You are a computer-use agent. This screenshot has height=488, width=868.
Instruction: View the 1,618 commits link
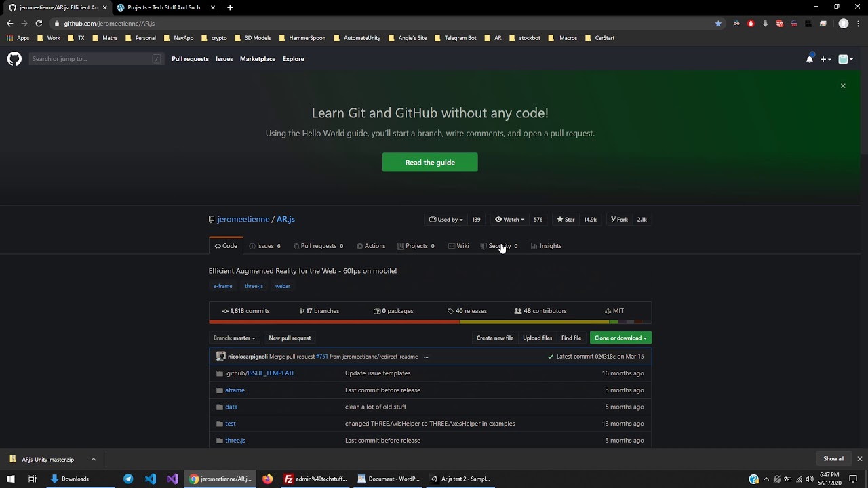pos(246,311)
